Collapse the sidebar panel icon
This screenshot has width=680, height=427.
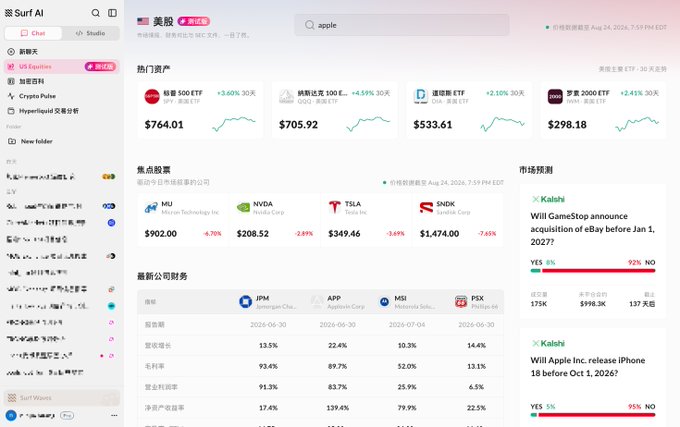click(x=112, y=13)
